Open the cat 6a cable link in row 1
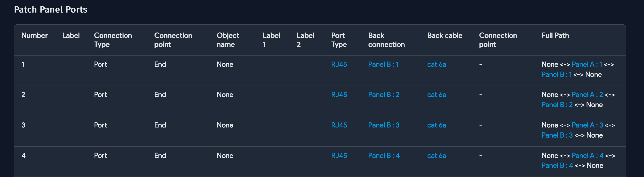Image resolution: width=644 pixels, height=177 pixels. coord(436,64)
